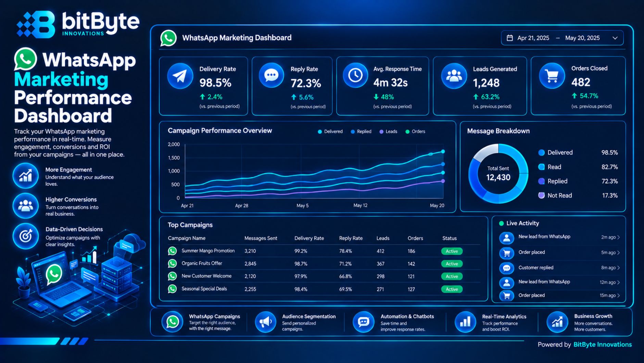Click the WhatsApp Campaigns footer icon
The width and height of the screenshot is (644, 363).
tap(172, 322)
